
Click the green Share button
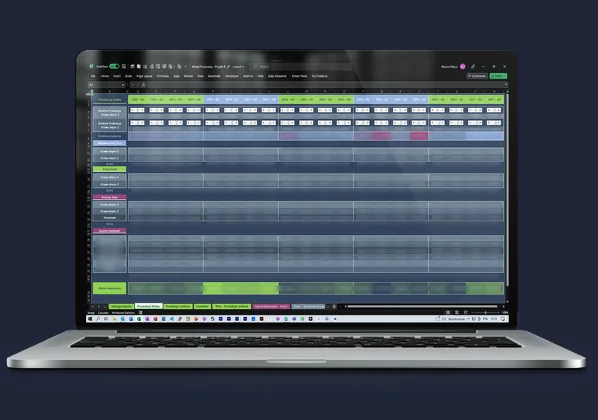[x=498, y=76]
